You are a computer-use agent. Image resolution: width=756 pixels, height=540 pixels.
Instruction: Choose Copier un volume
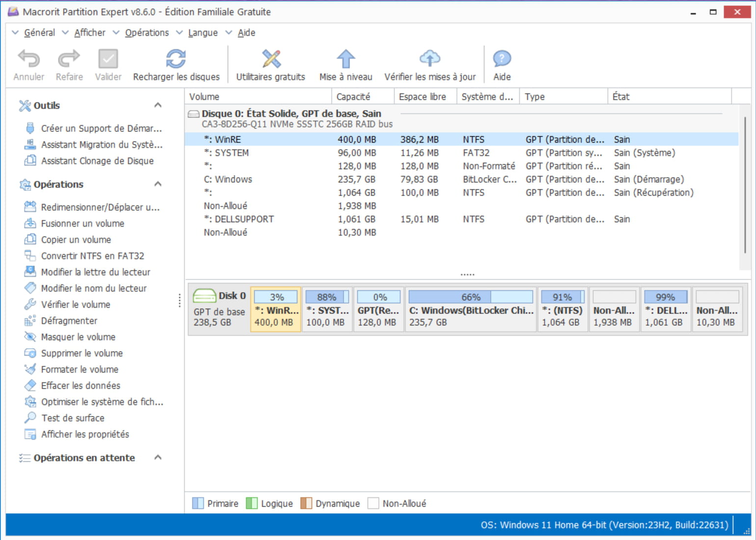[68, 240]
